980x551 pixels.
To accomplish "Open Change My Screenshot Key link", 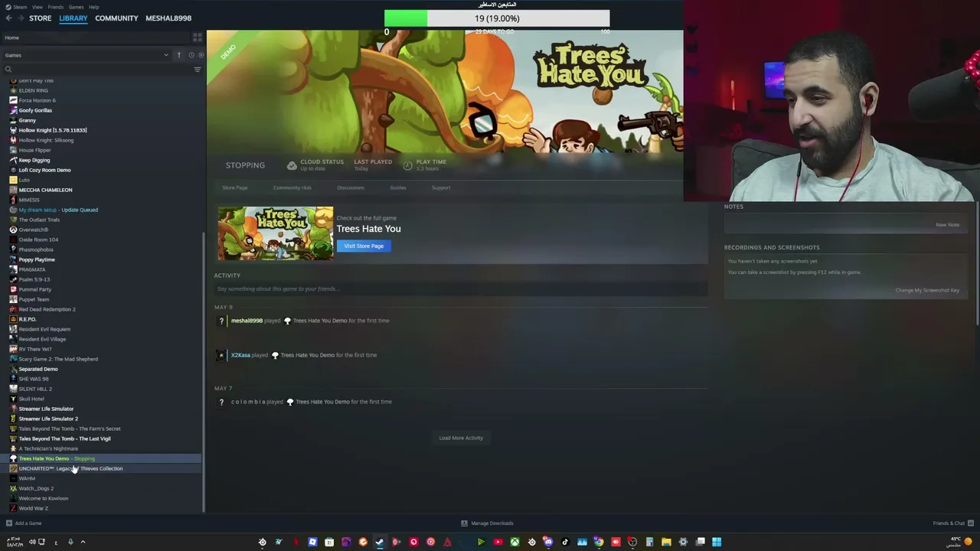I will [x=927, y=290].
